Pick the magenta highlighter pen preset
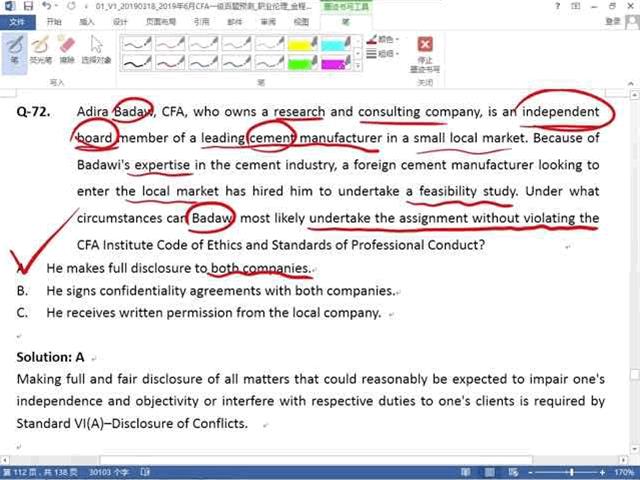Image resolution: width=640 pixels, height=480 pixels. tap(336, 63)
